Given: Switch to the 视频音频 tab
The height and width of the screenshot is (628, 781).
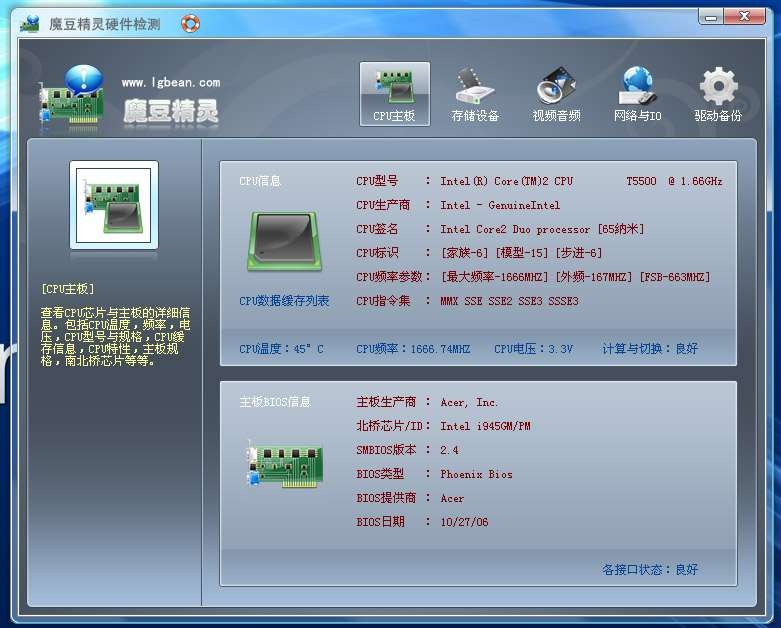Looking at the screenshot, I should 556,94.
